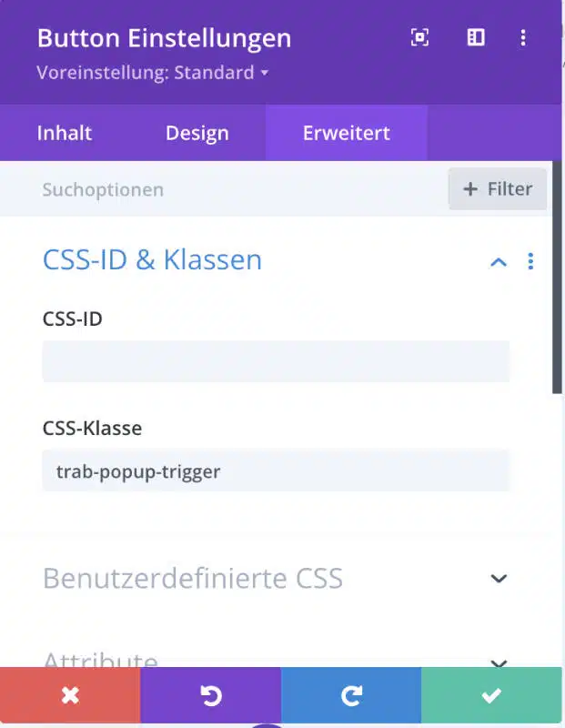Click the blue redo arrow button

[x=351, y=695]
